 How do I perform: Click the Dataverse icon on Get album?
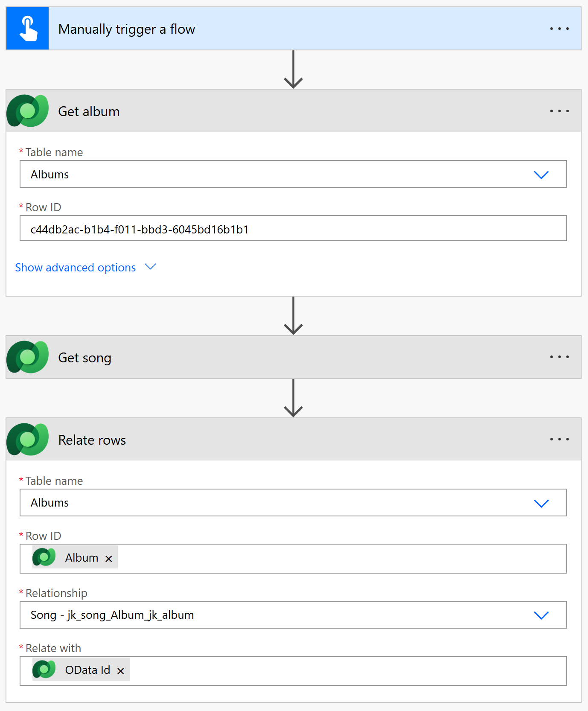point(28,111)
